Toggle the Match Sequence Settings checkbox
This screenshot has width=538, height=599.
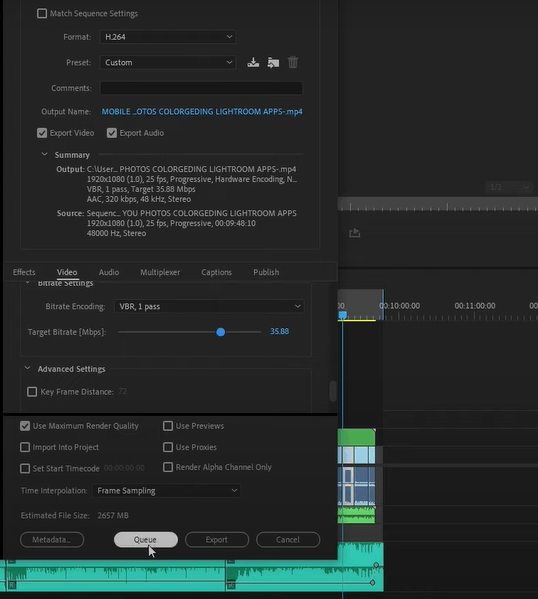(42, 13)
